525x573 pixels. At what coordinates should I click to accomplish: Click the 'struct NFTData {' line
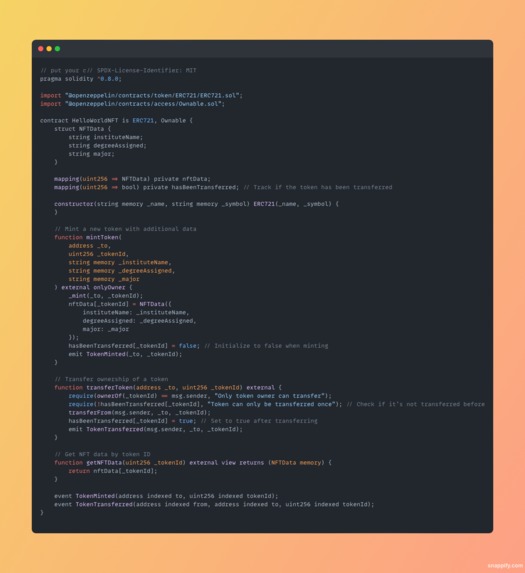pyautogui.click(x=82, y=129)
